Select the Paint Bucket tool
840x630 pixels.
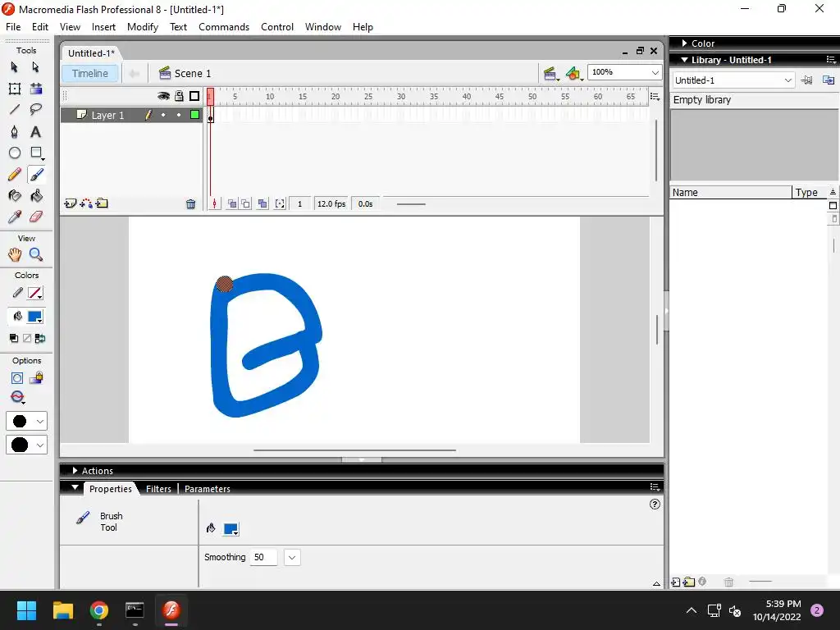[36, 195]
